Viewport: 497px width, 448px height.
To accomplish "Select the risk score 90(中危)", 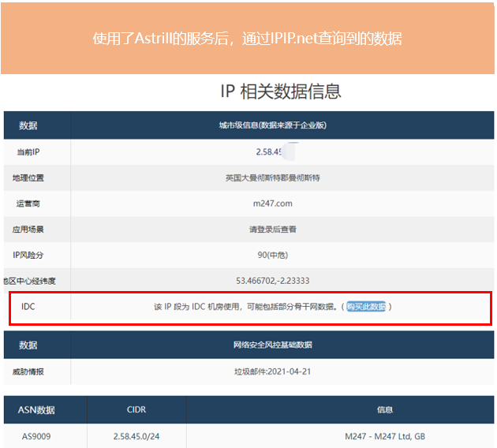I will 273,255.
